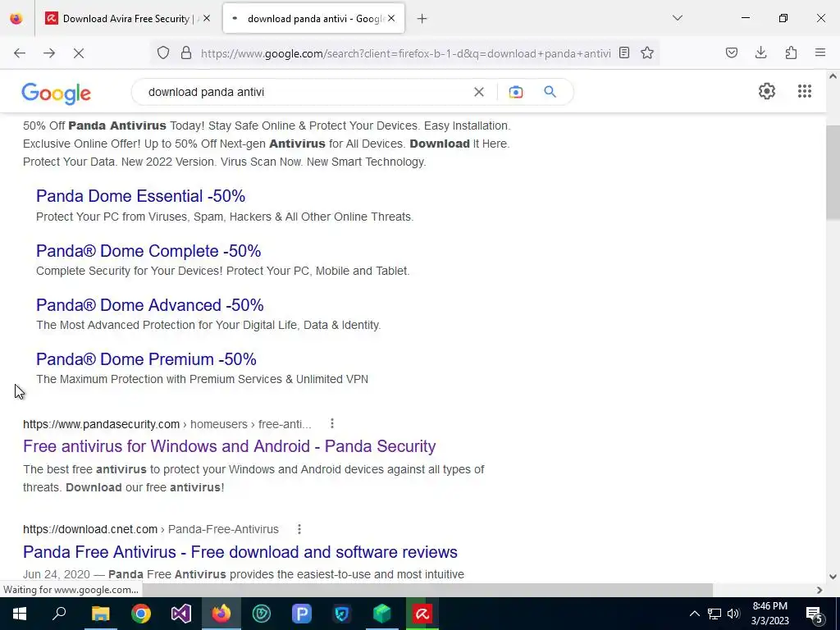Go to Google home via logo

coord(57,94)
